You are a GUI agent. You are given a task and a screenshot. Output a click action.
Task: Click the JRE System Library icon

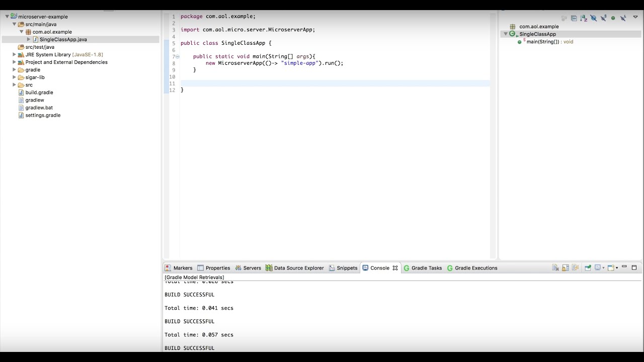pos(21,54)
